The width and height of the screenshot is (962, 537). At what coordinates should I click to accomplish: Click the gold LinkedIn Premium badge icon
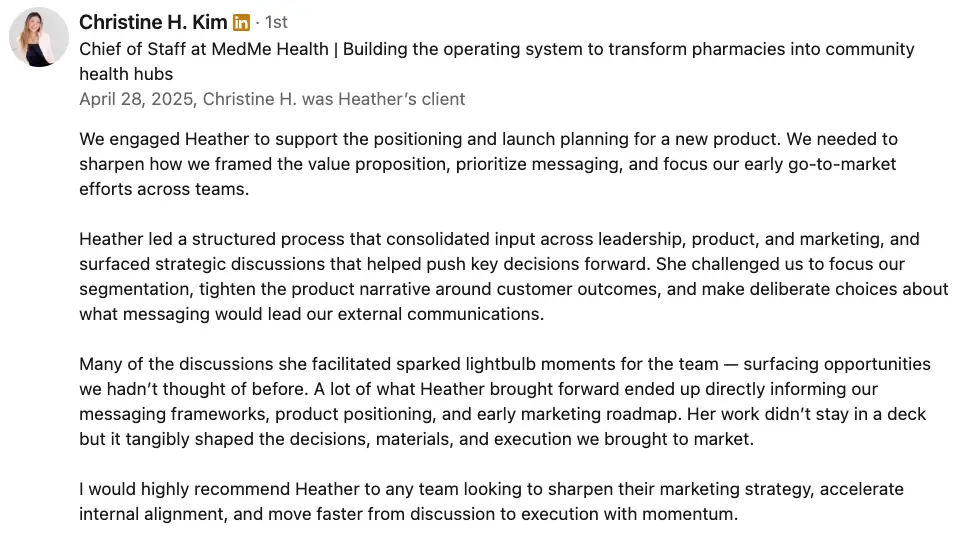(241, 23)
